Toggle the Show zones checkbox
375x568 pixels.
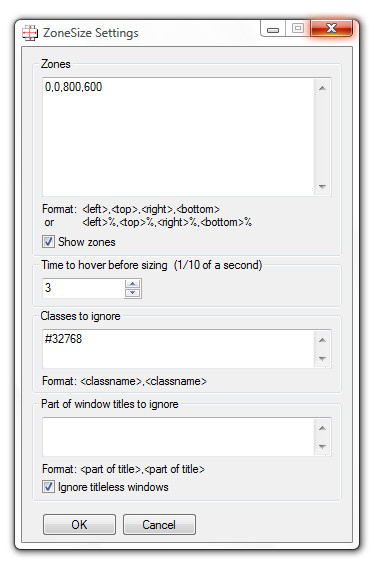coord(48,242)
